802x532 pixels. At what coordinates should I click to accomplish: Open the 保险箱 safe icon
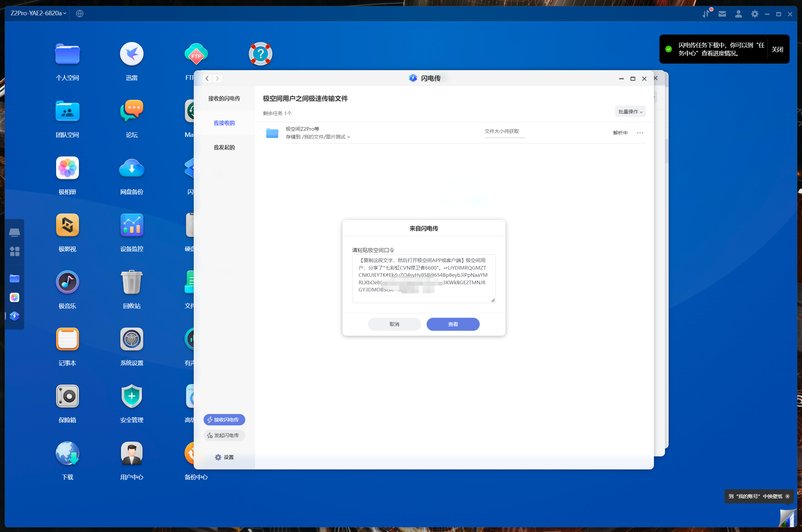click(x=67, y=396)
